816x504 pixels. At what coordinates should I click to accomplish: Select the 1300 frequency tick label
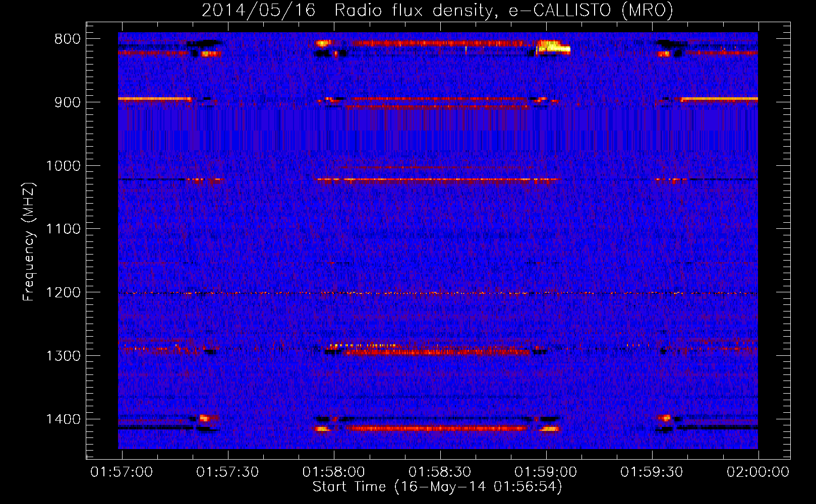point(63,356)
